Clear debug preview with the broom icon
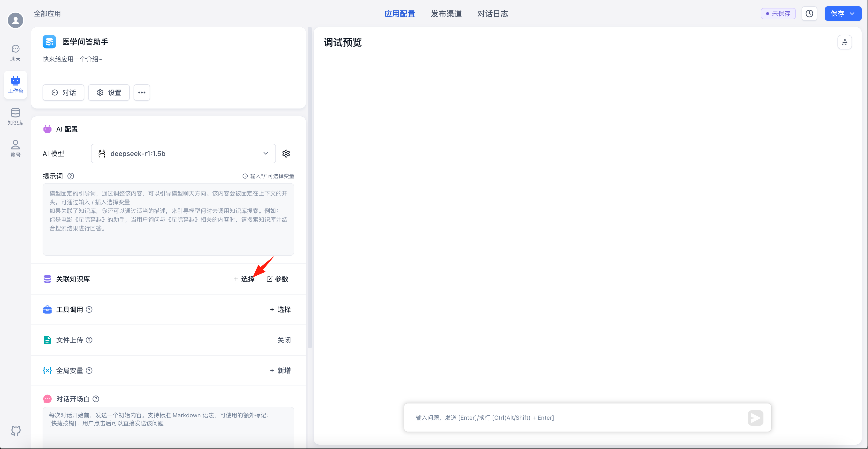 pos(845,42)
